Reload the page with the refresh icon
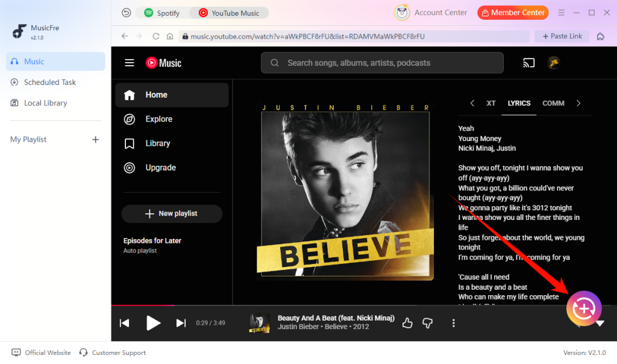The width and height of the screenshot is (617, 364). [x=156, y=36]
